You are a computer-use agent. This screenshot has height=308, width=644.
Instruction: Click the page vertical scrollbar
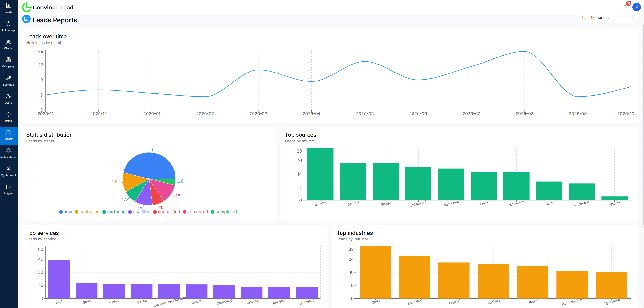[643, 125]
